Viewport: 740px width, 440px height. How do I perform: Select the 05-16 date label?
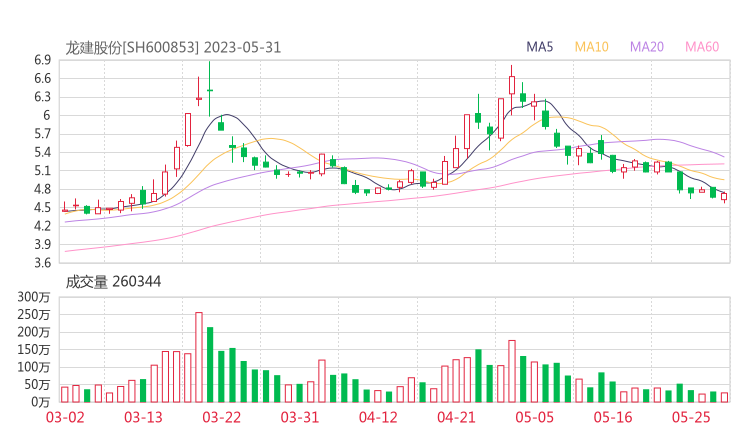(613, 416)
